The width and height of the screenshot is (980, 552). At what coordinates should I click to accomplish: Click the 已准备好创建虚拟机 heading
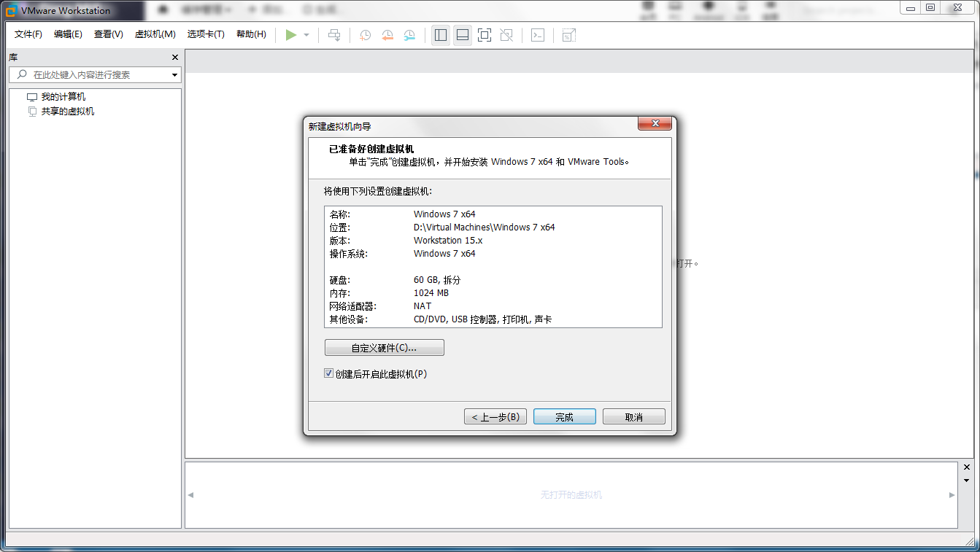371,149
